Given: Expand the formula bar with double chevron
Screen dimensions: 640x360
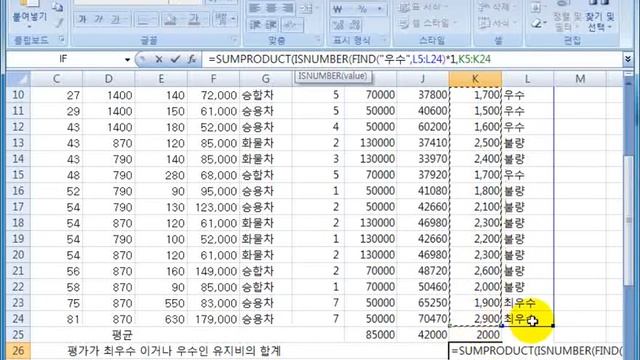Looking at the screenshot, I should click(x=628, y=60).
